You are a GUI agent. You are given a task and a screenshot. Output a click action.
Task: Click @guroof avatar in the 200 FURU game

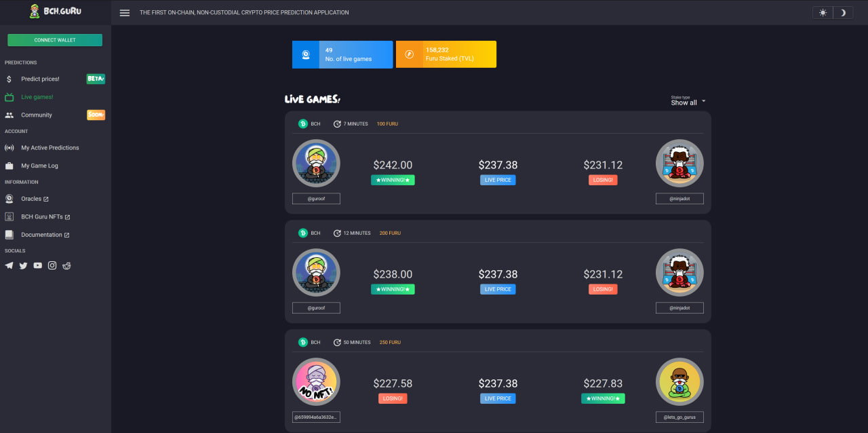[316, 272]
